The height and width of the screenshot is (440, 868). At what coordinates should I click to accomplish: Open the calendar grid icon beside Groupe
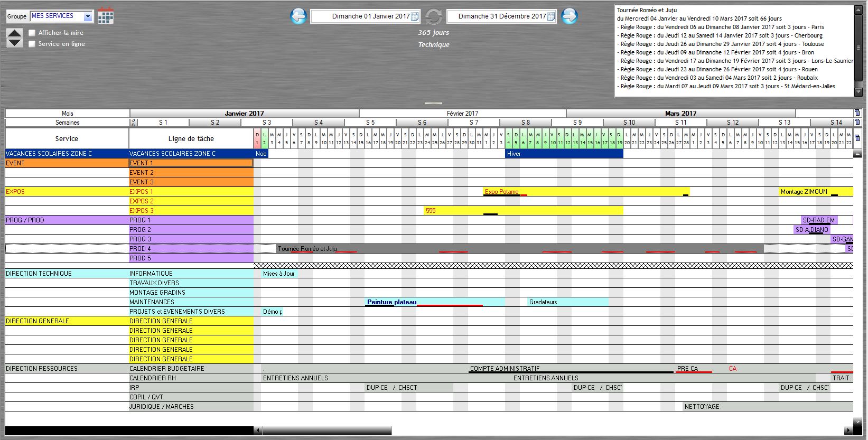pos(106,16)
